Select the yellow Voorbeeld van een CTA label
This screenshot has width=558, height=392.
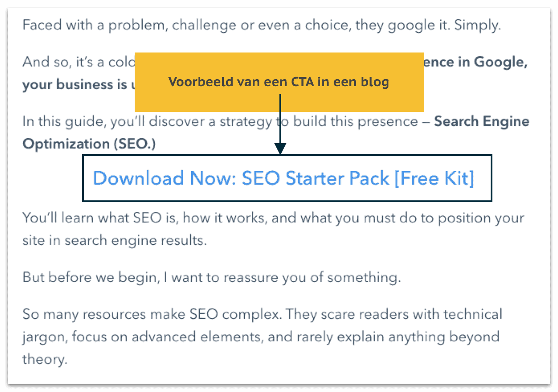[x=279, y=82]
